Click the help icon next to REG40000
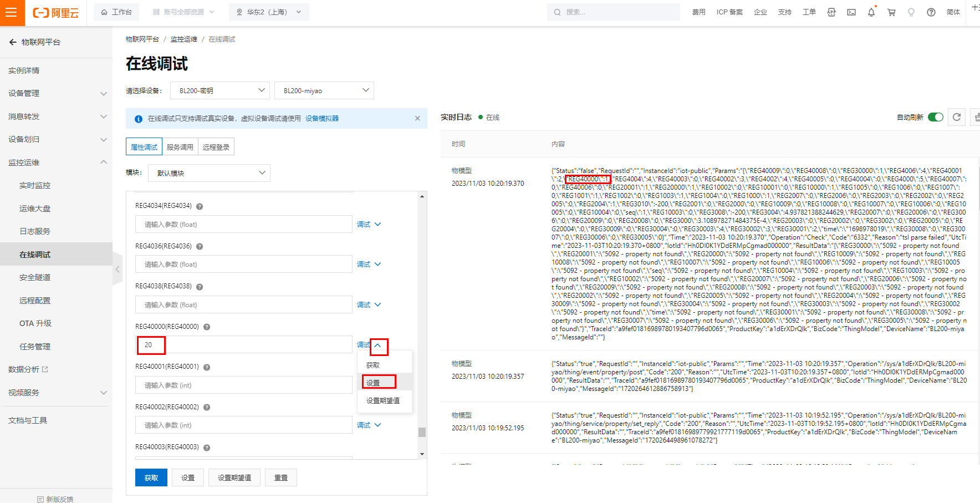The height and width of the screenshot is (503, 980). (207, 327)
